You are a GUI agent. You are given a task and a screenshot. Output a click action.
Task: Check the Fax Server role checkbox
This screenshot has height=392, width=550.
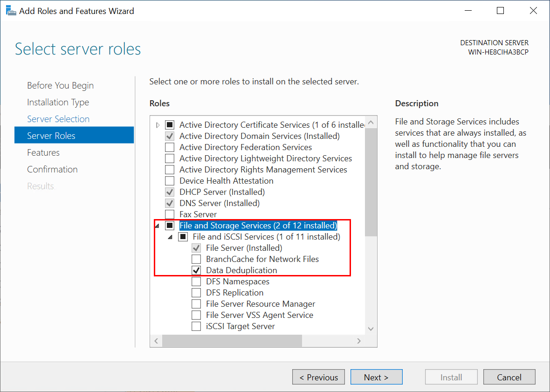170,214
